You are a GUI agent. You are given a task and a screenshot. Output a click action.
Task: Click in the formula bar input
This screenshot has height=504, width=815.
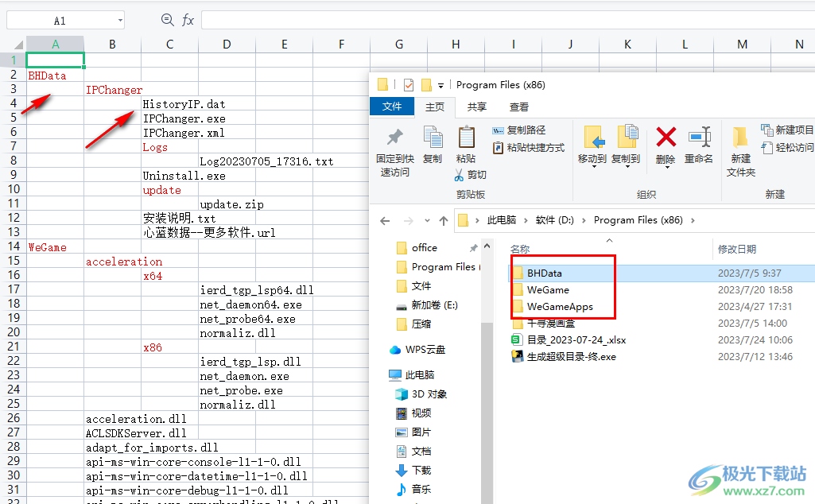click(508, 20)
